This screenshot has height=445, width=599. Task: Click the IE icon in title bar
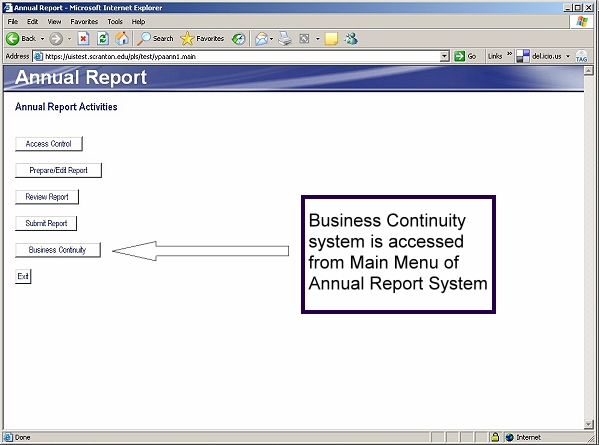[8, 8]
